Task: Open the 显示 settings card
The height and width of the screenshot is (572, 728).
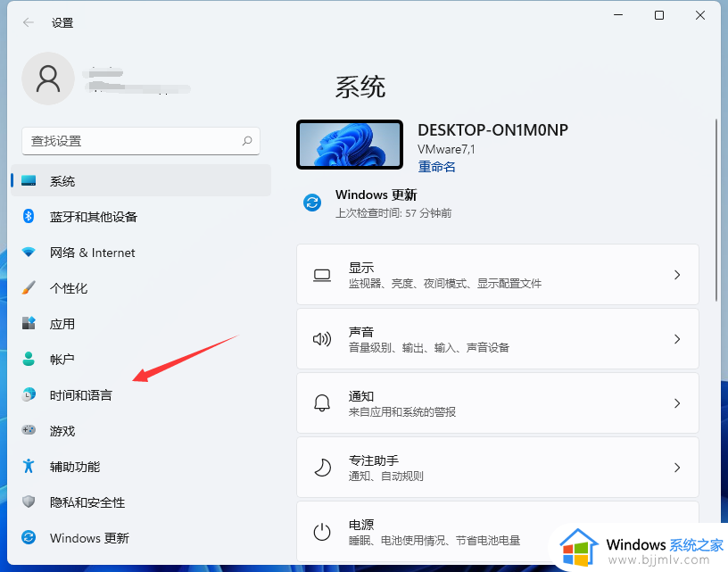Action: [497, 274]
